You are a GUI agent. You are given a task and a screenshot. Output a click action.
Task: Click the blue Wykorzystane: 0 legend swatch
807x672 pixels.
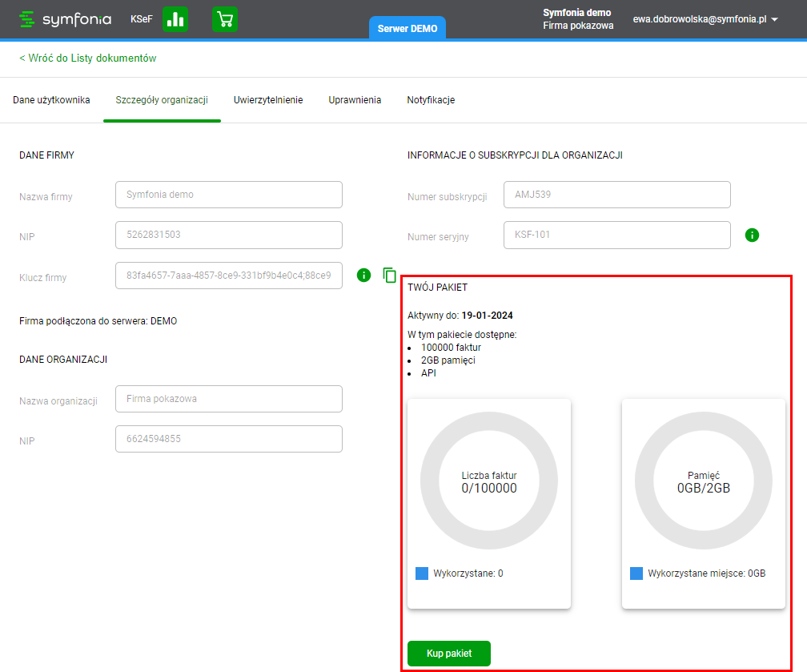coord(422,573)
